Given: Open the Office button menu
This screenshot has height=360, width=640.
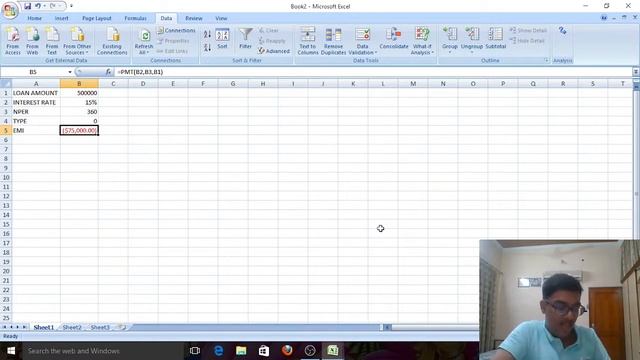Looking at the screenshot, I should coord(10,10).
